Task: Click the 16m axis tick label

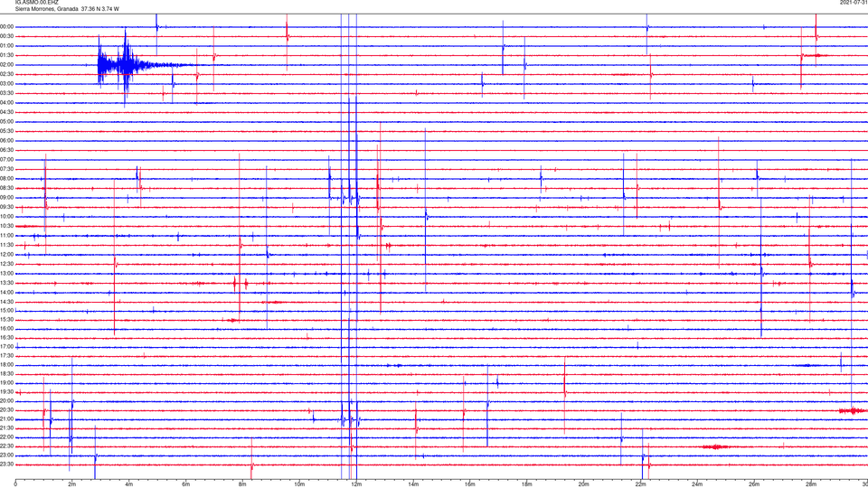Action: (470, 484)
